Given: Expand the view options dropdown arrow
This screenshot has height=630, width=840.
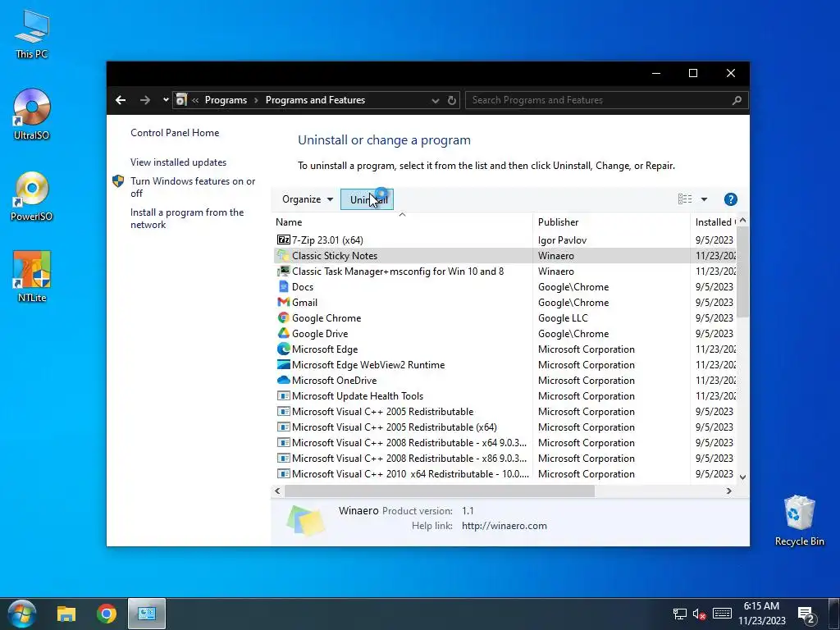Looking at the screenshot, I should 704,199.
